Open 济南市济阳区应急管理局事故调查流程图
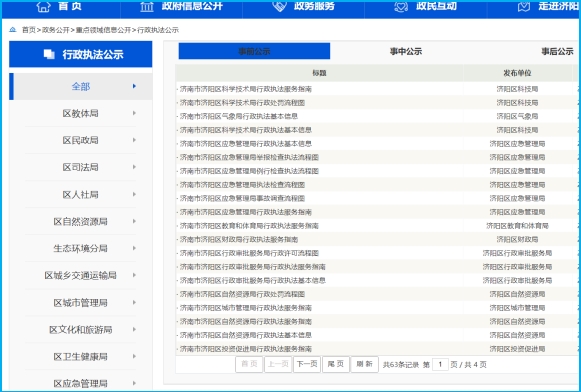This screenshot has width=581, height=392. [x=242, y=199]
